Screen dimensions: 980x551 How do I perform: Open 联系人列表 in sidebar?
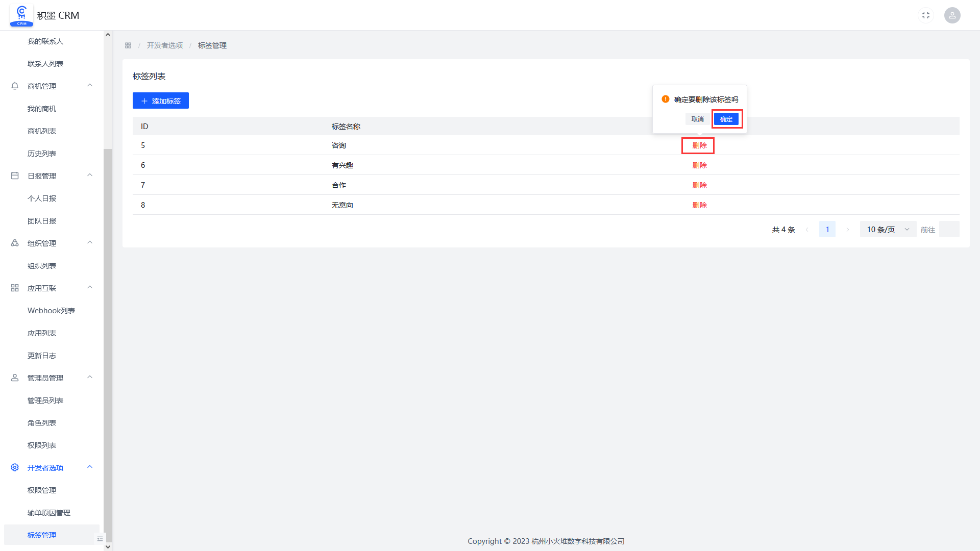(45, 64)
